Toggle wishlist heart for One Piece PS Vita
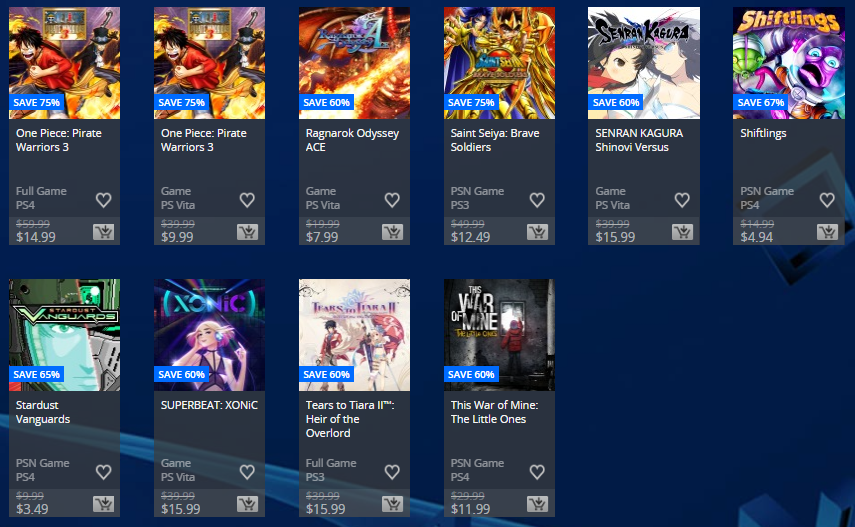The width and height of the screenshot is (855, 527). [x=248, y=200]
